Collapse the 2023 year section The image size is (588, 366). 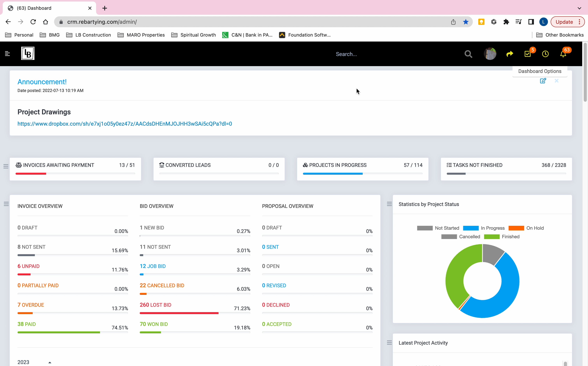(50, 362)
